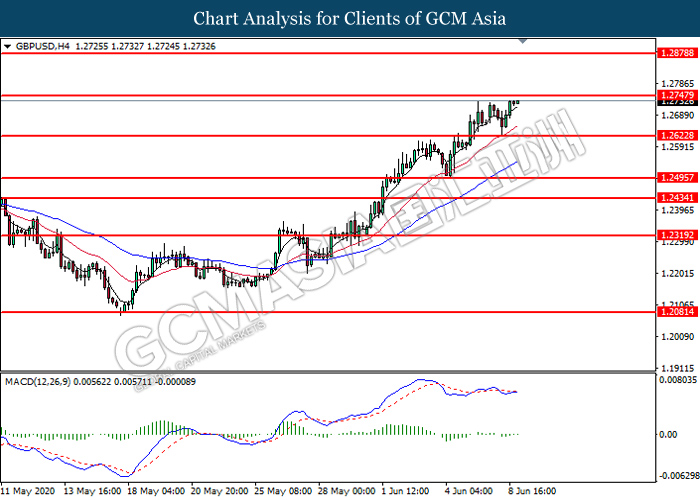Click the 0.00 MACD zero level label

tap(668, 434)
